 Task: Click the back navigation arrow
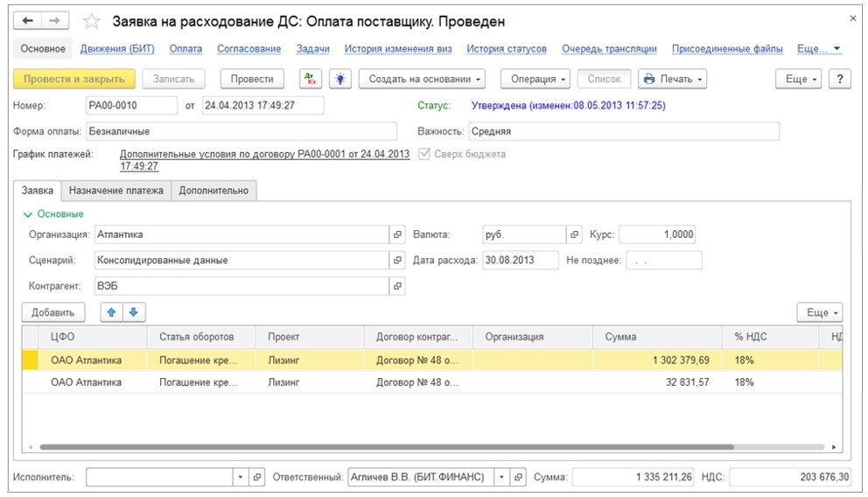[x=29, y=20]
